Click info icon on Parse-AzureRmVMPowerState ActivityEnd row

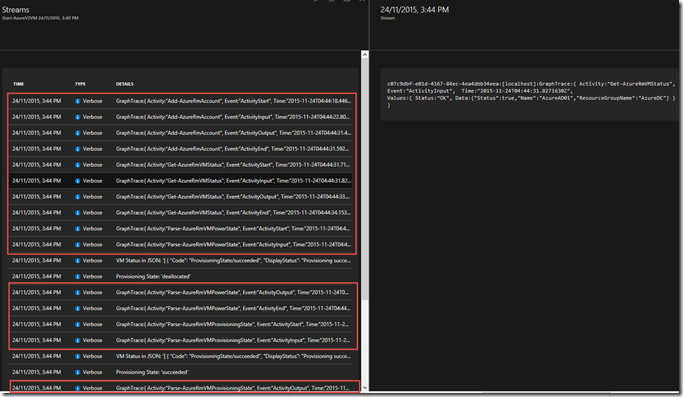click(x=78, y=309)
